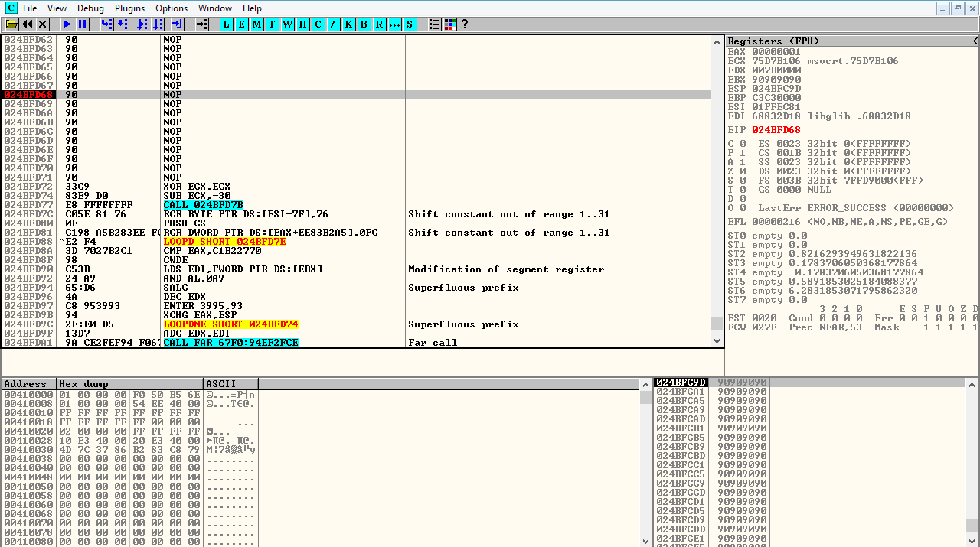Open the Plugins menu
This screenshot has width=980, height=547.
pyautogui.click(x=129, y=8)
